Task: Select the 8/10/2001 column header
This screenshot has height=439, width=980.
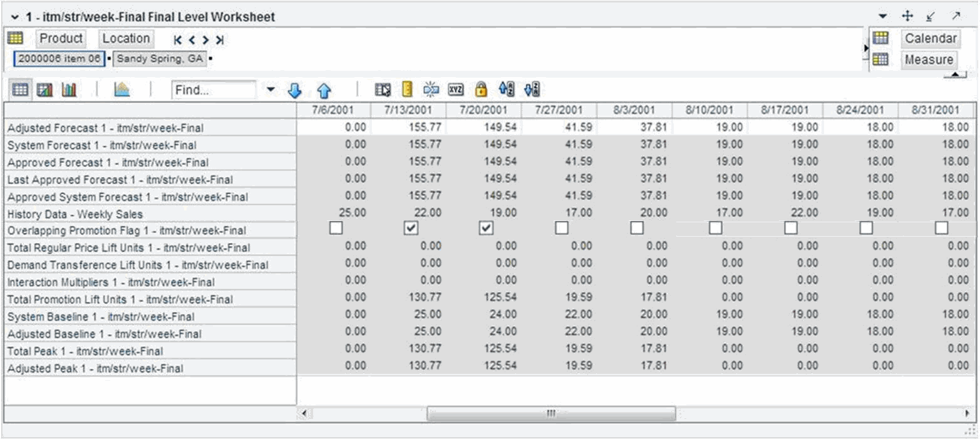Action: pyautogui.click(x=709, y=110)
